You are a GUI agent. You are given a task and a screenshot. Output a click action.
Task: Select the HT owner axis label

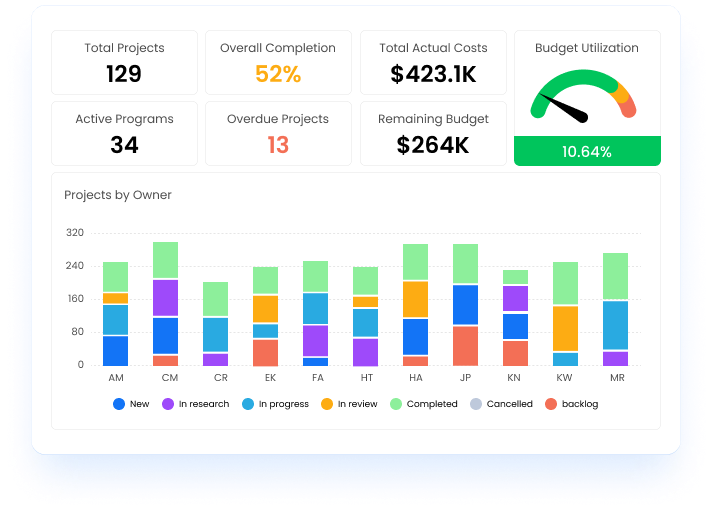pos(366,378)
